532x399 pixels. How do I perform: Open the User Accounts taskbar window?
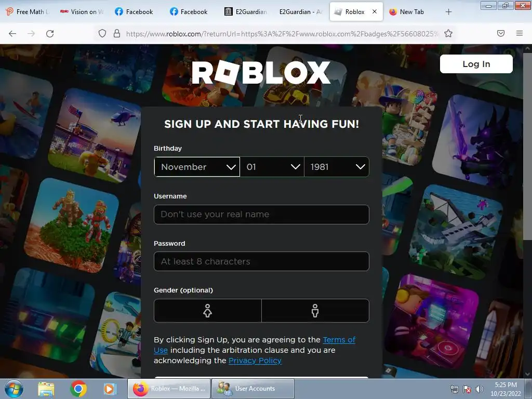point(253,389)
